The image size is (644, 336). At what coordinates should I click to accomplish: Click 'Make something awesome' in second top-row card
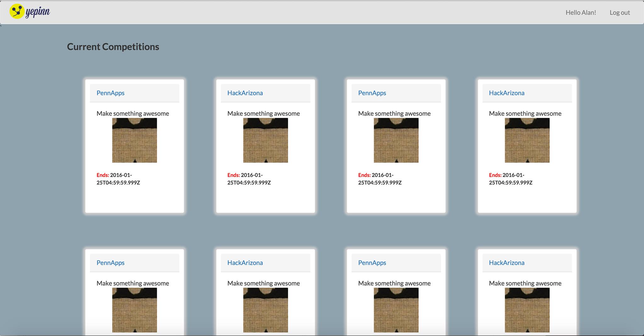click(264, 113)
